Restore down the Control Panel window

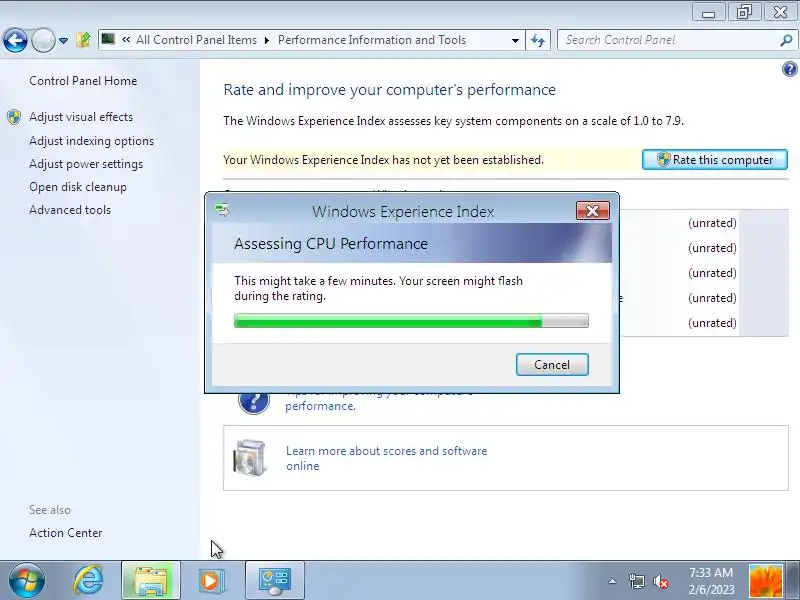[744, 12]
